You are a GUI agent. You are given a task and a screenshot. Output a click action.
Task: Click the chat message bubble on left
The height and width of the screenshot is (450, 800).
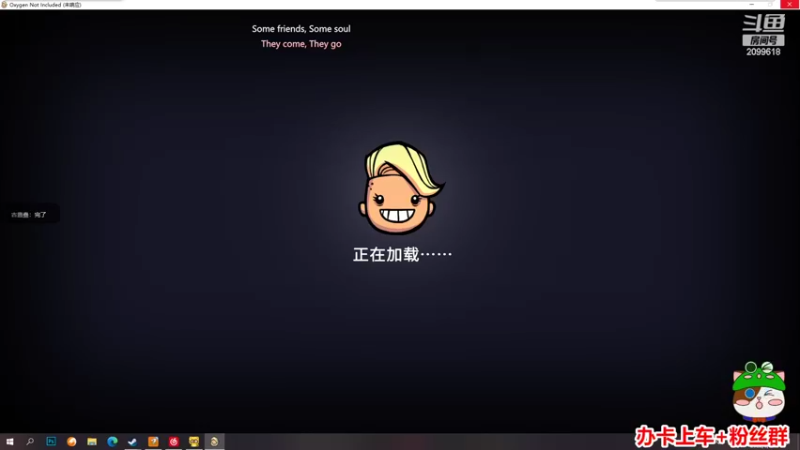click(x=30, y=215)
